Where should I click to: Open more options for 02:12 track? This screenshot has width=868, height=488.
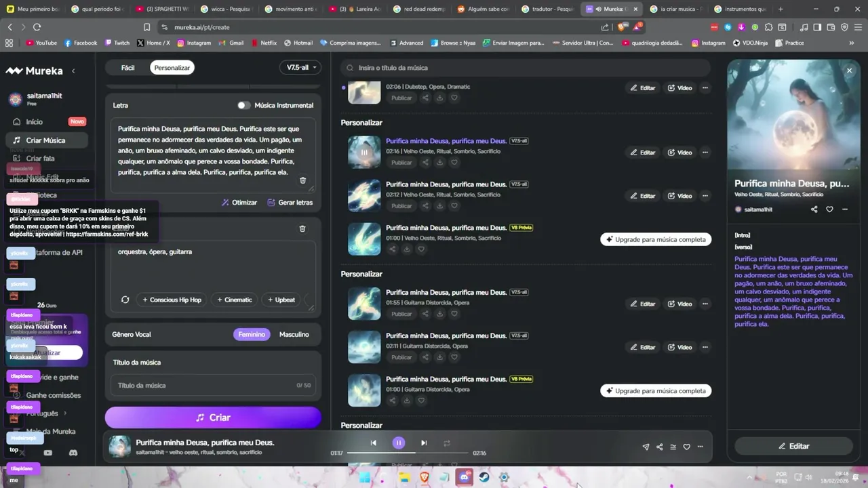point(705,196)
